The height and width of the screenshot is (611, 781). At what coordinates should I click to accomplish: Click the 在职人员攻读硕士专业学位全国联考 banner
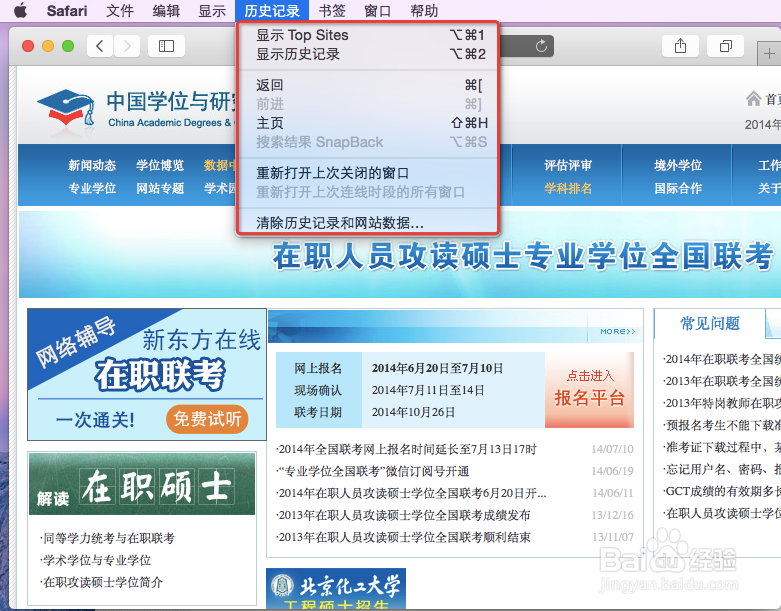[x=400, y=255]
